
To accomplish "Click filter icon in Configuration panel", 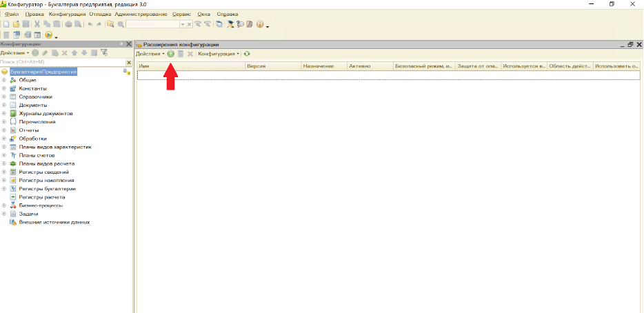I will [104, 52].
